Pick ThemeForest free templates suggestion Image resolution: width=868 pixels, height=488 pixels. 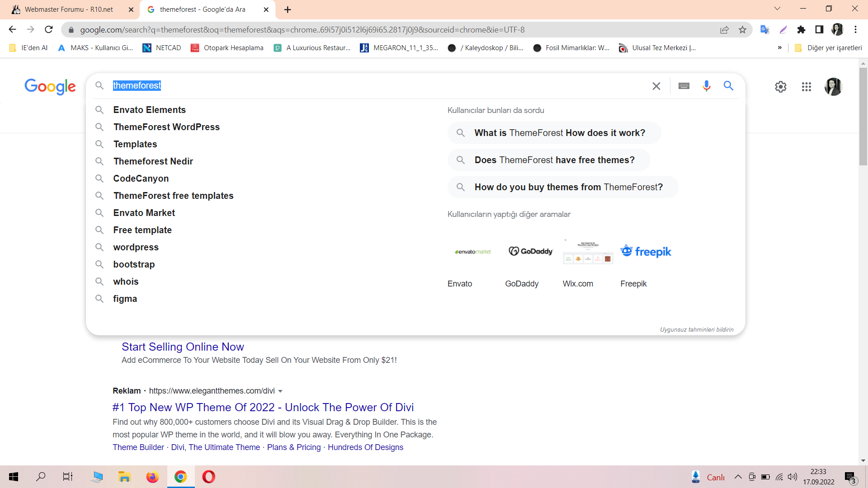174,196
